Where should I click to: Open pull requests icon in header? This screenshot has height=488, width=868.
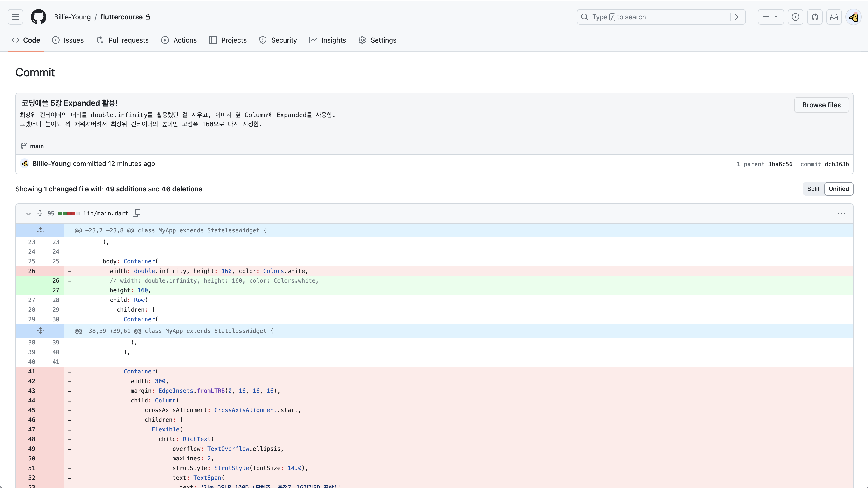coord(815,17)
